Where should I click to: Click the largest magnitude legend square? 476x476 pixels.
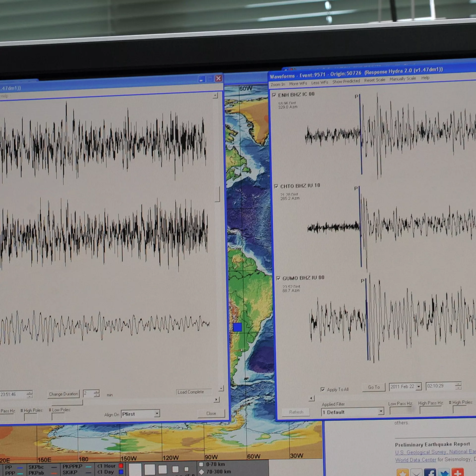click(135, 470)
